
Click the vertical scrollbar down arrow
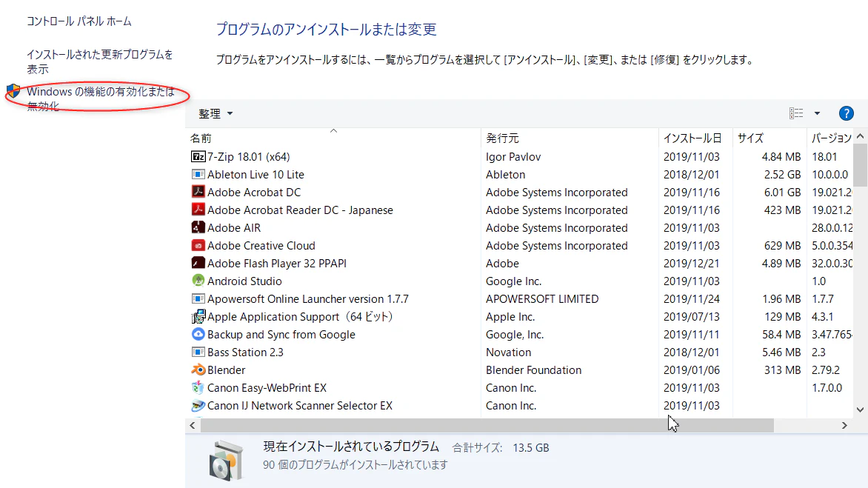pos(861,410)
